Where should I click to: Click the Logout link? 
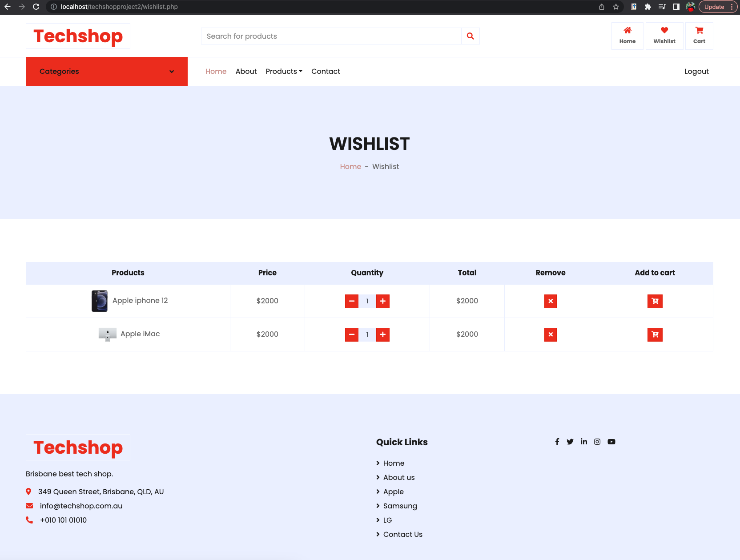(696, 71)
